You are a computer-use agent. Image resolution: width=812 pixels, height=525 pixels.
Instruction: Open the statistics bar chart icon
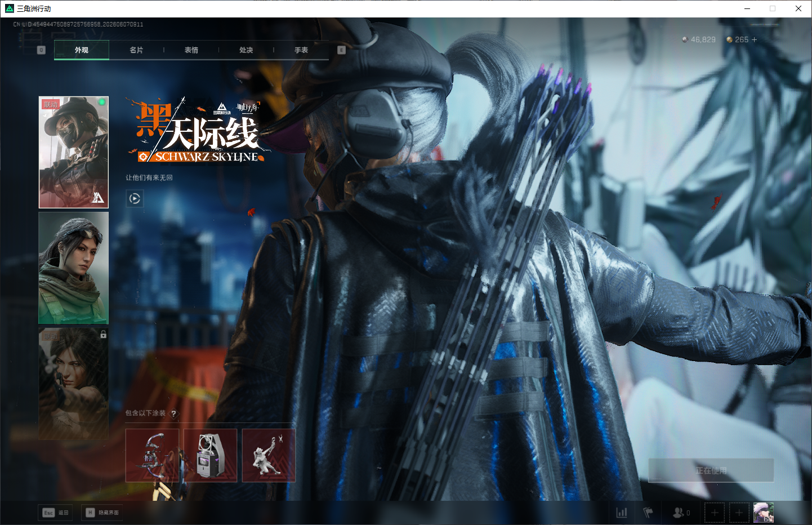click(x=622, y=513)
